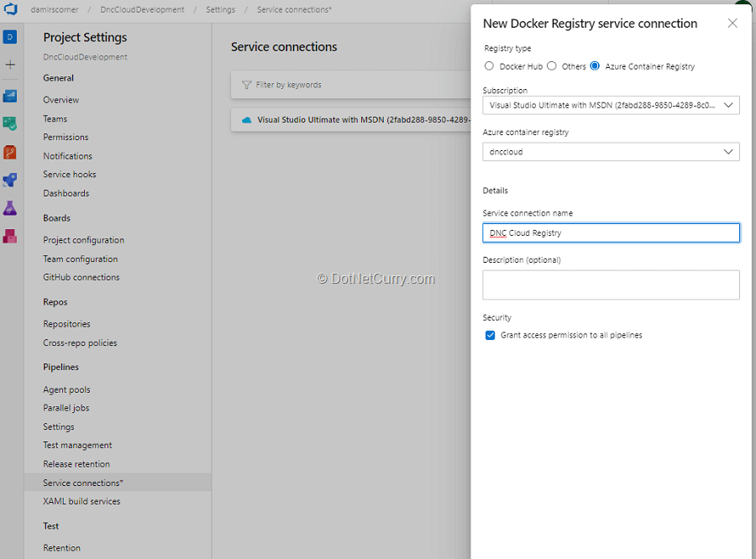Open Test Plans flask icon
The image size is (756, 559).
(10, 208)
